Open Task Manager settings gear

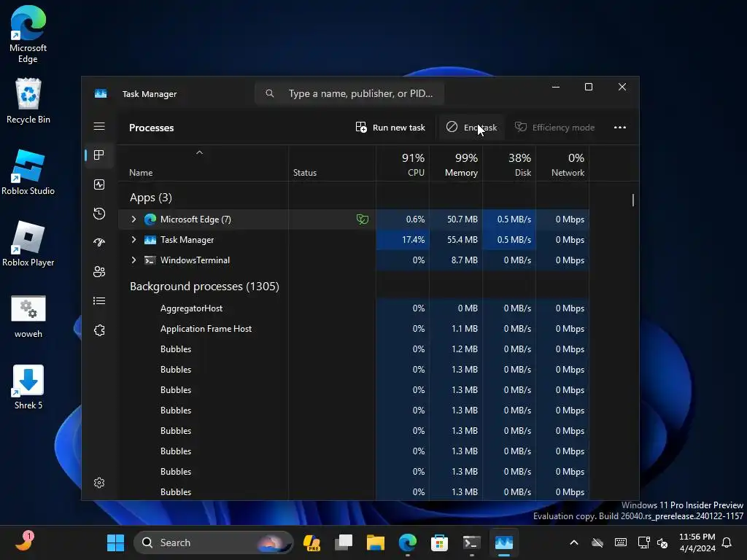[99, 483]
